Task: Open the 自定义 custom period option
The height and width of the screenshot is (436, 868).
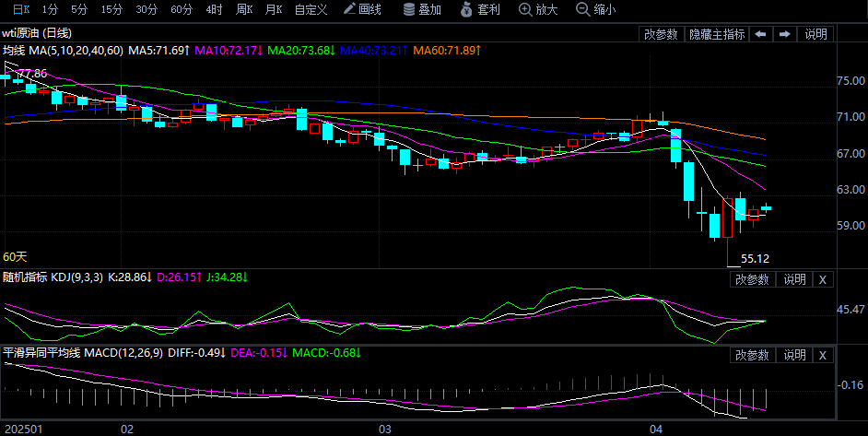Action: [x=311, y=9]
